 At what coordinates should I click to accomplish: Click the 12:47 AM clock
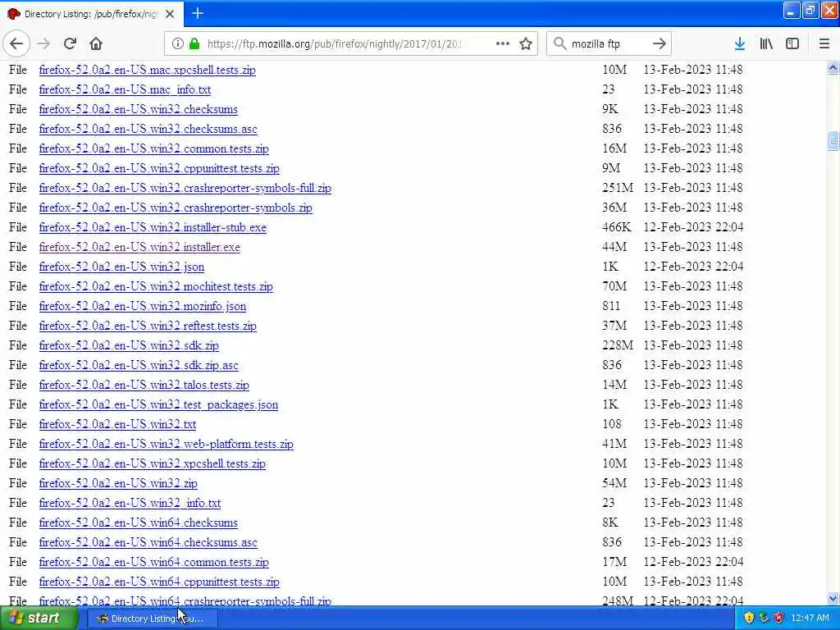pyautogui.click(x=810, y=619)
